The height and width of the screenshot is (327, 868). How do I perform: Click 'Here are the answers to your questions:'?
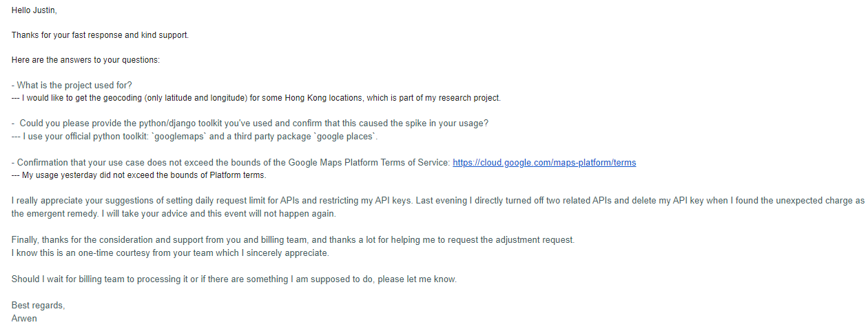[85, 60]
